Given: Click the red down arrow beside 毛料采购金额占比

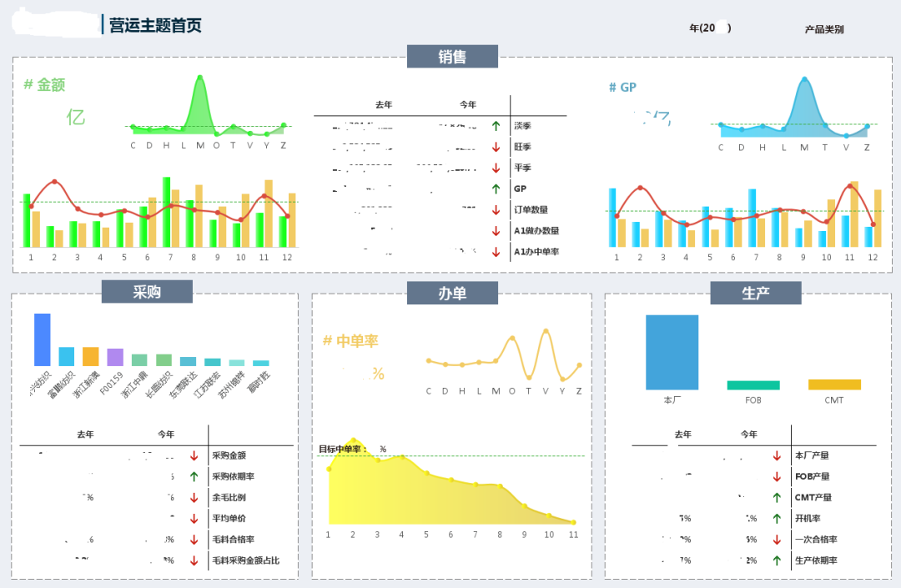Looking at the screenshot, I should coord(194,560).
